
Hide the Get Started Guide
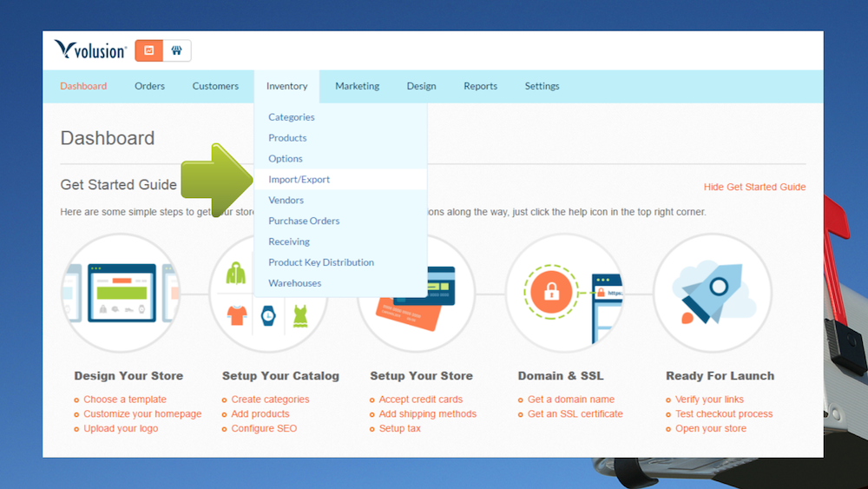[x=754, y=187]
